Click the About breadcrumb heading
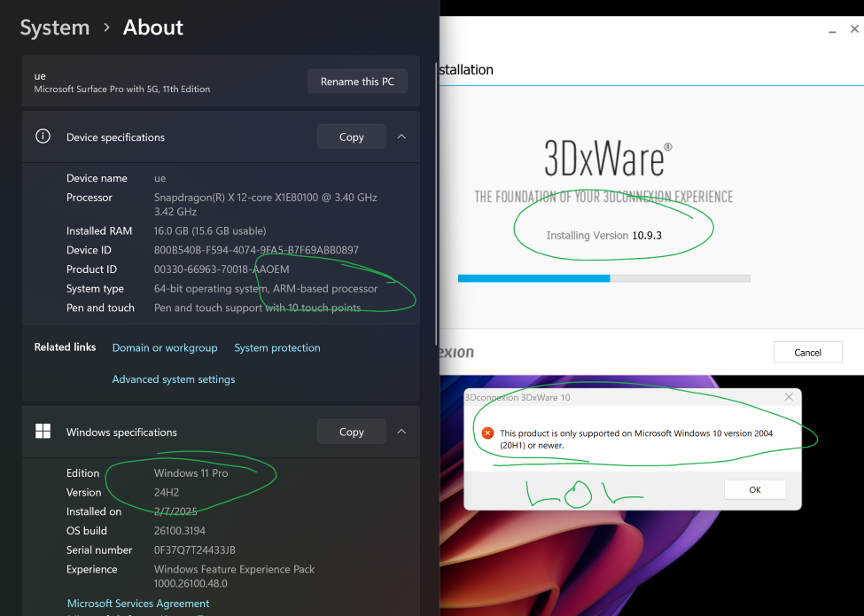Screen dimensions: 864x616 coord(153,27)
